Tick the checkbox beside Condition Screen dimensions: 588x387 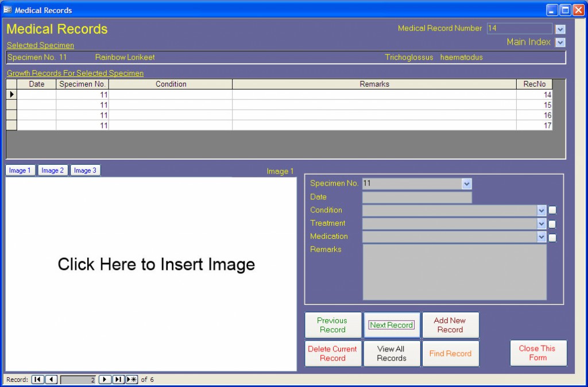click(x=552, y=210)
